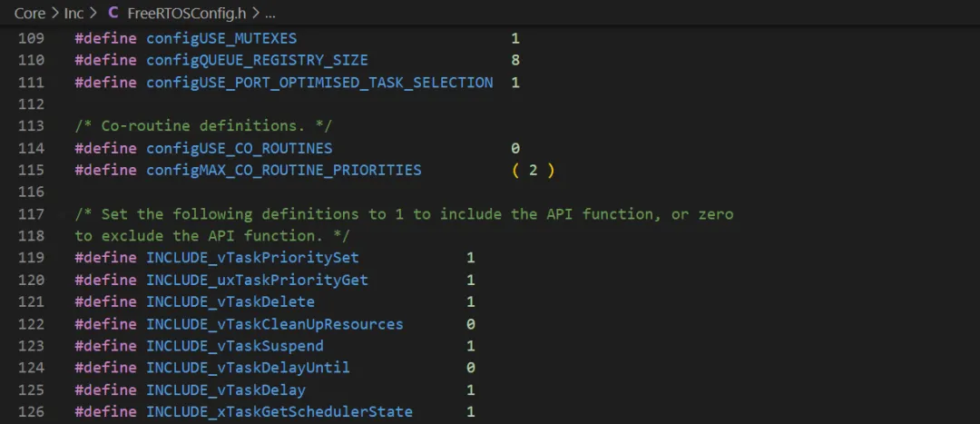Click line number 126 in the gutter
980x424 pixels.
pos(32,412)
